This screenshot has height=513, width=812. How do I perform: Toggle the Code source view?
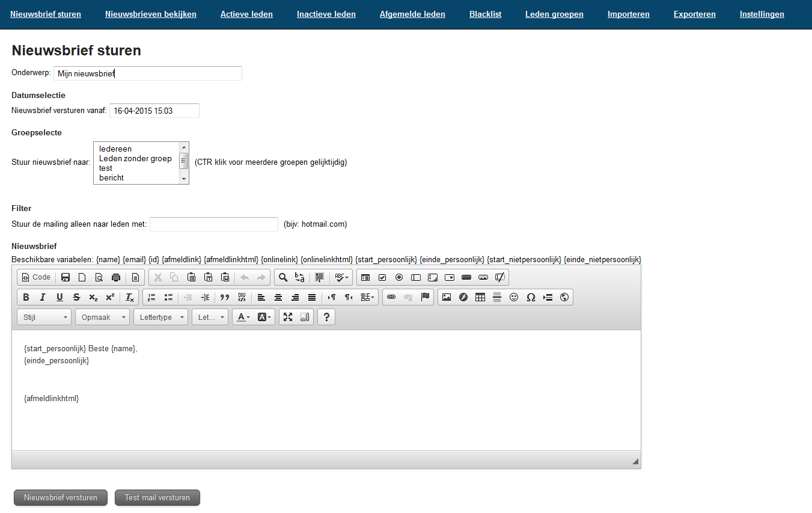click(36, 277)
